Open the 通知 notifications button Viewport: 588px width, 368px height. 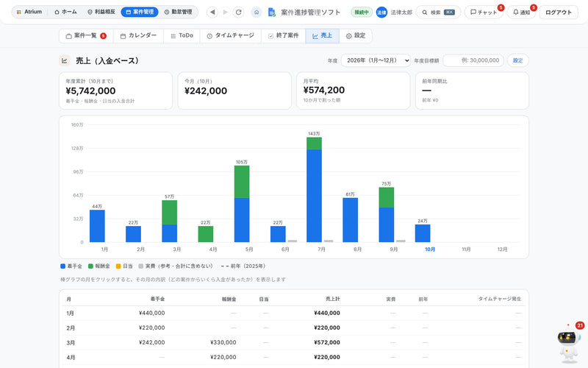(522, 13)
